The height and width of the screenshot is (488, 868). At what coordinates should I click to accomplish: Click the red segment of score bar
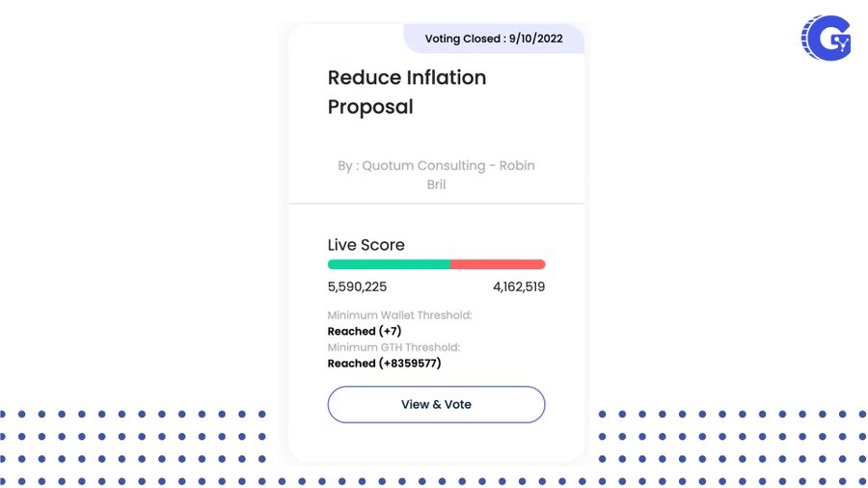point(498,264)
